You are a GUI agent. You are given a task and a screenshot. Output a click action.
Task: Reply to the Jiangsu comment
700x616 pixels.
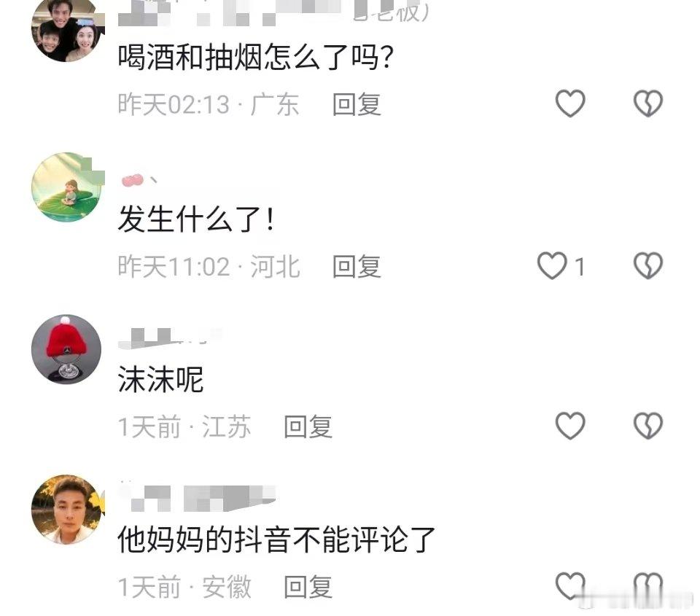pyautogui.click(x=308, y=426)
